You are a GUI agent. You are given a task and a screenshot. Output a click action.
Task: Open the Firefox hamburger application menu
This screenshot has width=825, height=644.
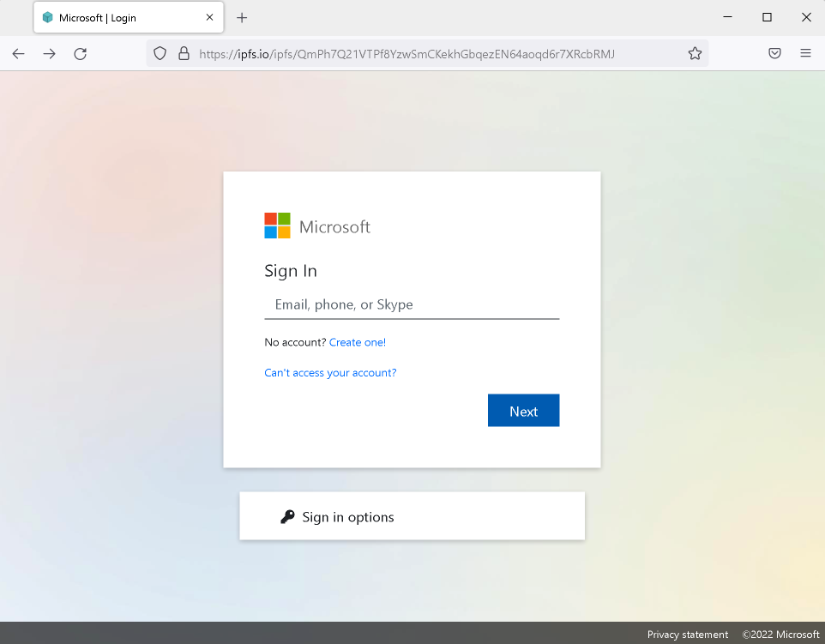[x=805, y=53]
